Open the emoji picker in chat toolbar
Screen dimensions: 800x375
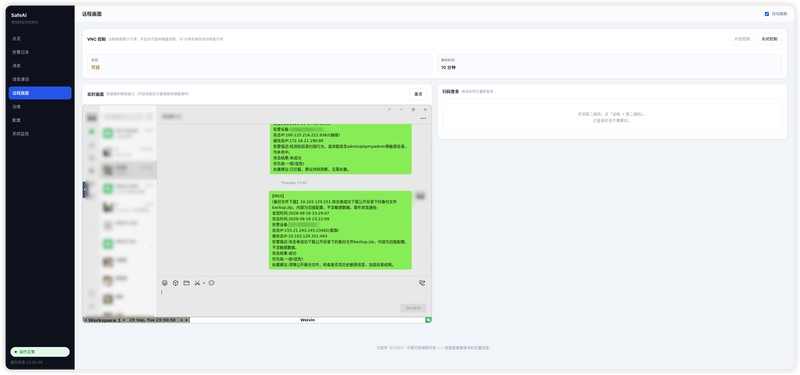(165, 283)
